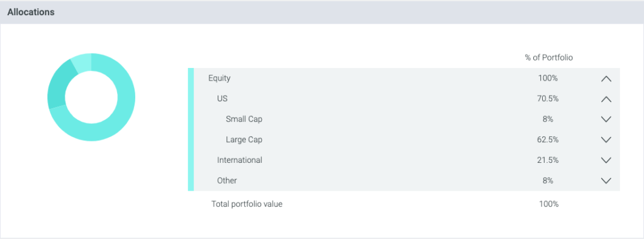The height and width of the screenshot is (239, 644).
Task: Select the Small Cap row label
Action: (x=244, y=119)
